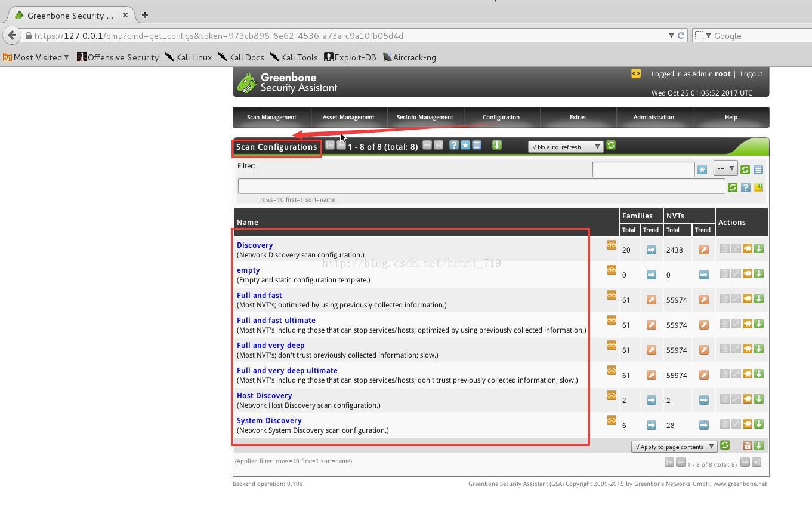Focus the browser URL address bar
The width and height of the screenshot is (812, 514).
pyautogui.click(x=349, y=36)
